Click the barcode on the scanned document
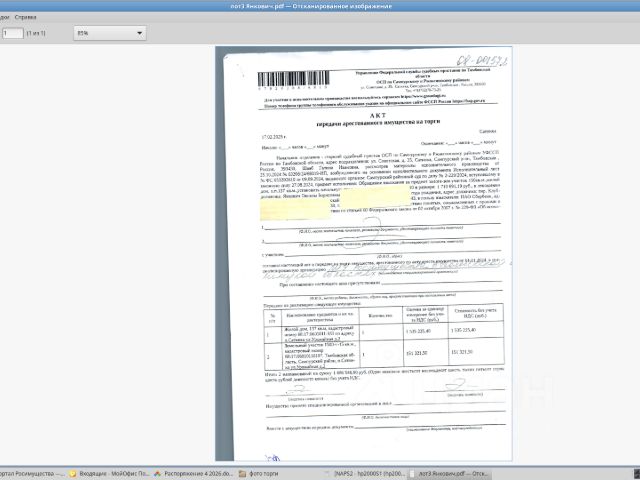Viewport: 640px width, 480px height. pos(293,78)
